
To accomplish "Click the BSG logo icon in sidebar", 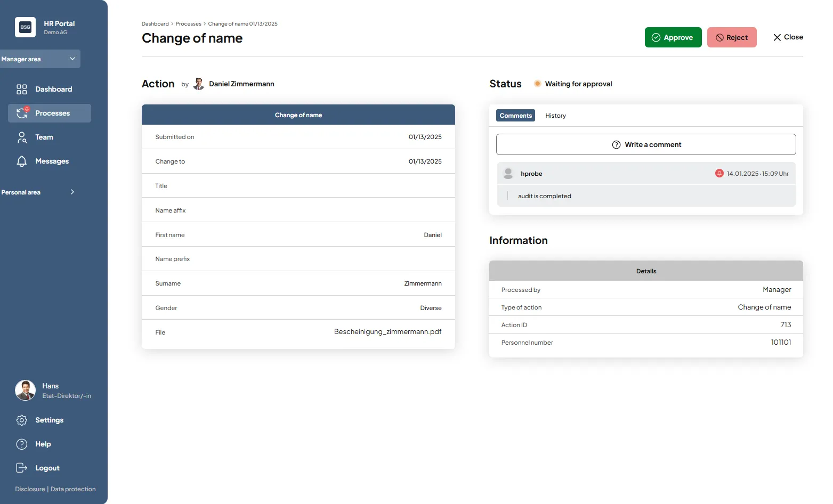I will (x=25, y=27).
